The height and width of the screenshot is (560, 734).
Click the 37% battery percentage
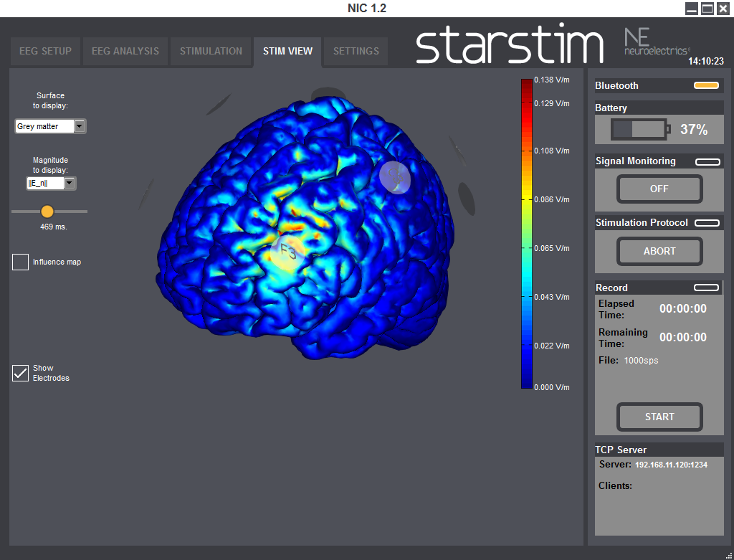[694, 130]
